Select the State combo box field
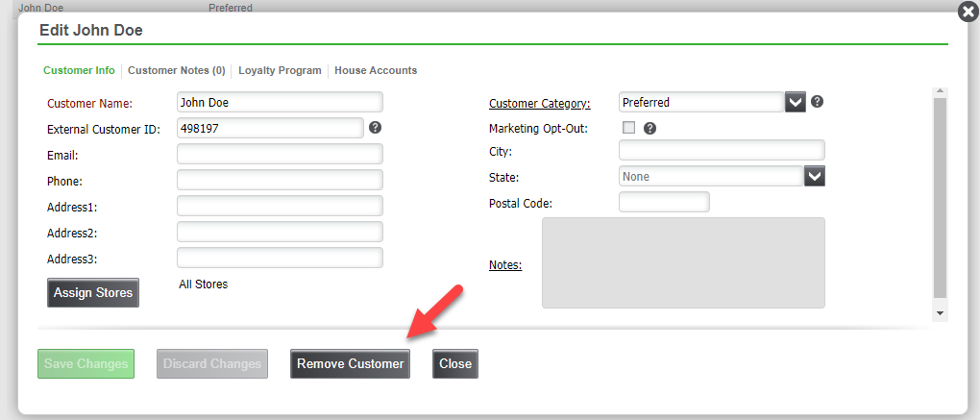The image size is (980, 420). pyautogui.click(x=711, y=176)
